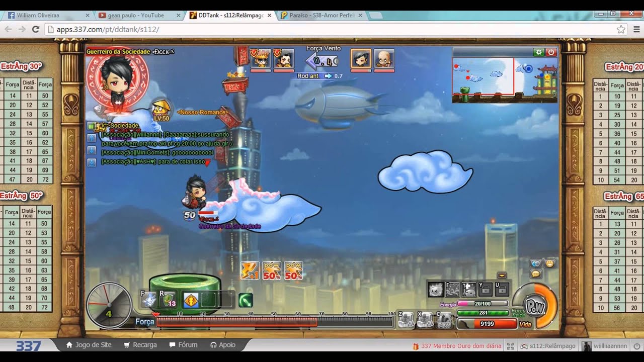The height and width of the screenshot is (362, 644).
Task: Reload the page
Action: 36,29
